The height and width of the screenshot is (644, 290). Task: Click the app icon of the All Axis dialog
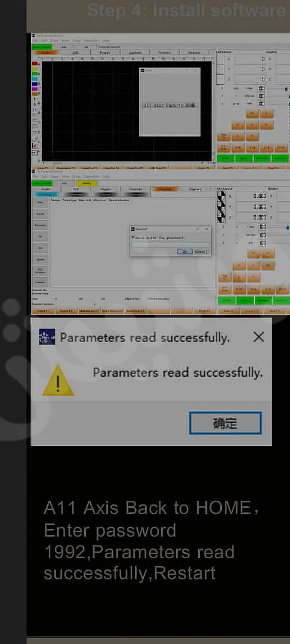coord(143,70)
